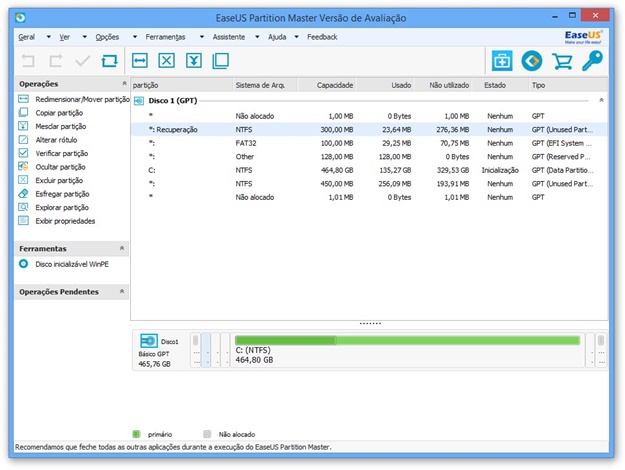This screenshot has width=625, height=470.
Task: Sort by Não utilizado column header
Action: click(443, 85)
